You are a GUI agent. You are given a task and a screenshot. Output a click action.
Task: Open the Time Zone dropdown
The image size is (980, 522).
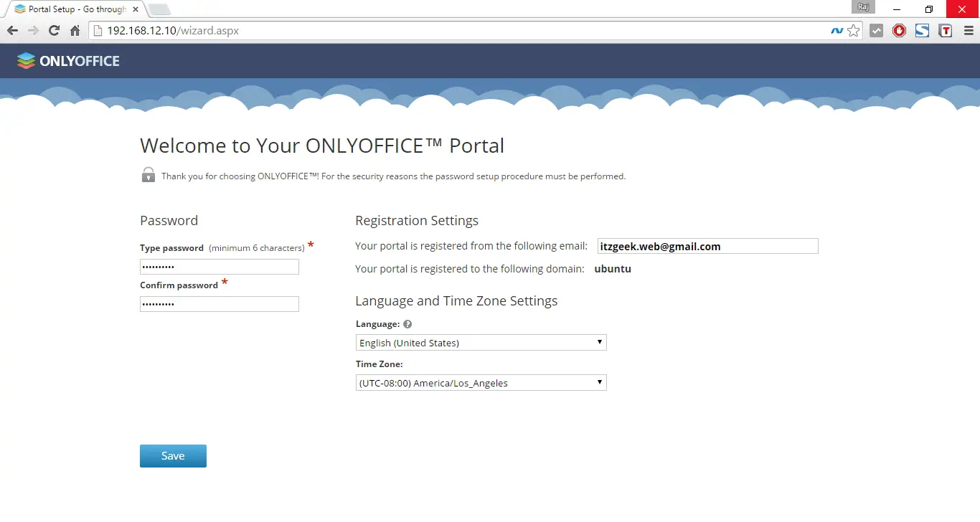point(481,383)
